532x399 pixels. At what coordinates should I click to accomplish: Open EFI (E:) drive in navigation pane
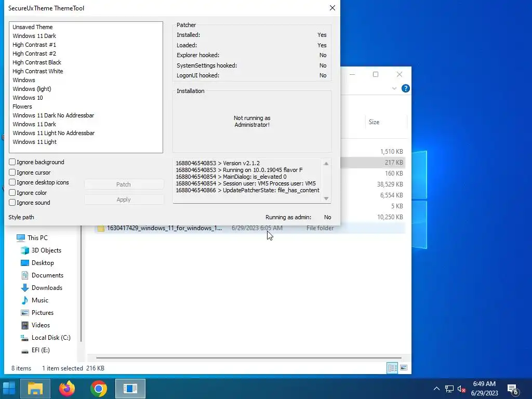41,350
